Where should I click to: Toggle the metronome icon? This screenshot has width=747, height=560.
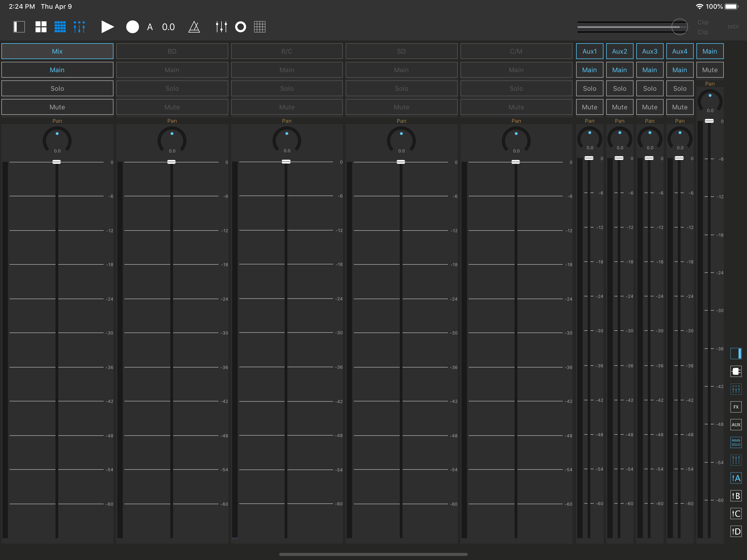[x=194, y=27]
